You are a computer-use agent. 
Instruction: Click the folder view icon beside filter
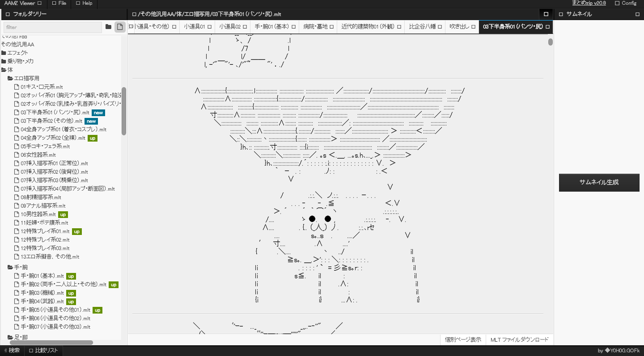click(x=108, y=27)
